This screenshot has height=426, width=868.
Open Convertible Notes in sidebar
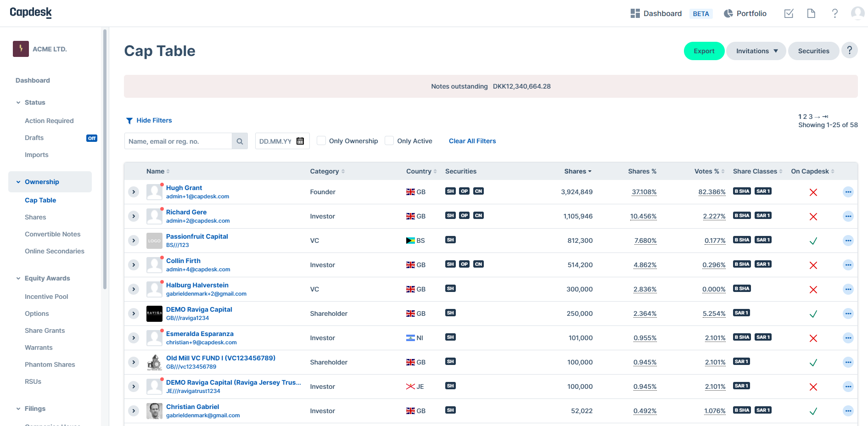click(52, 234)
